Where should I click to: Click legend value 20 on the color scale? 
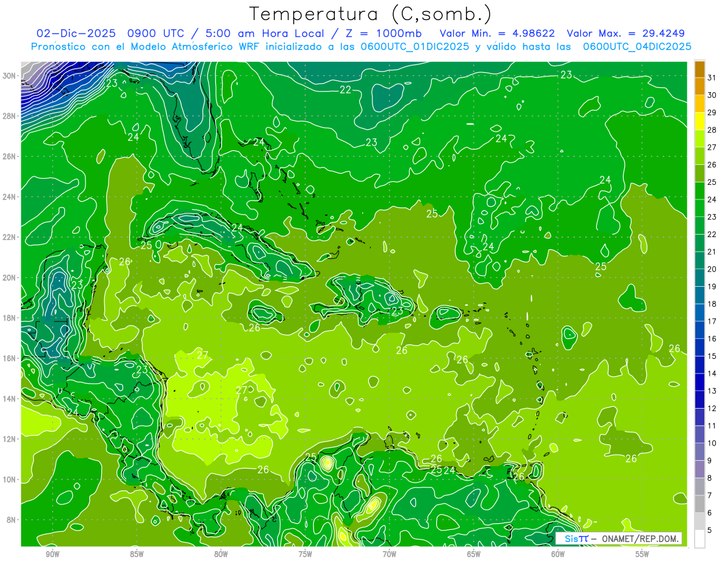[712, 269]
